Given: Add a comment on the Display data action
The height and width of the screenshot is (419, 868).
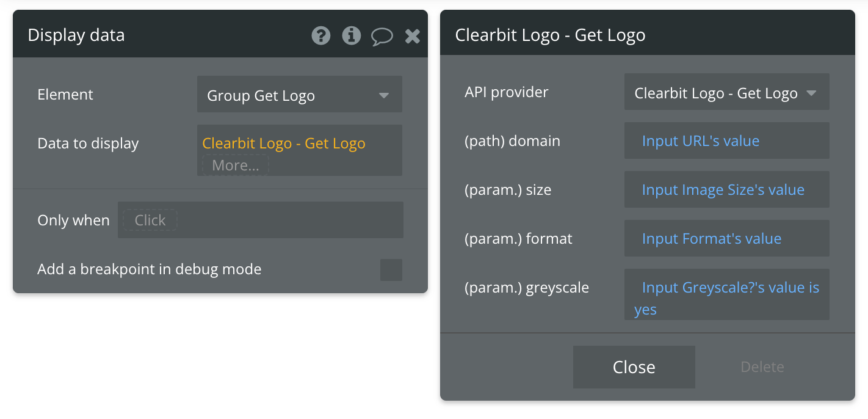Looking at the screenshot, I should click(x=382, y=35).
